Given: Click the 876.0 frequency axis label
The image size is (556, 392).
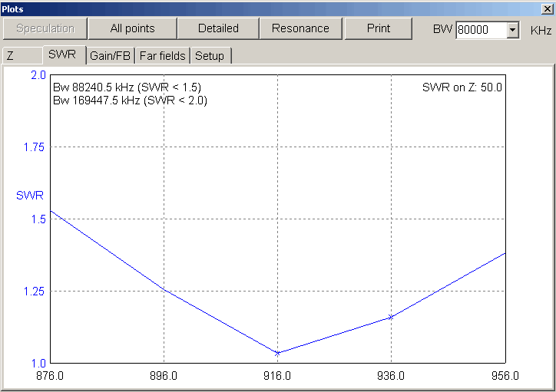Looking at the screenshot, I should (50, 376).
